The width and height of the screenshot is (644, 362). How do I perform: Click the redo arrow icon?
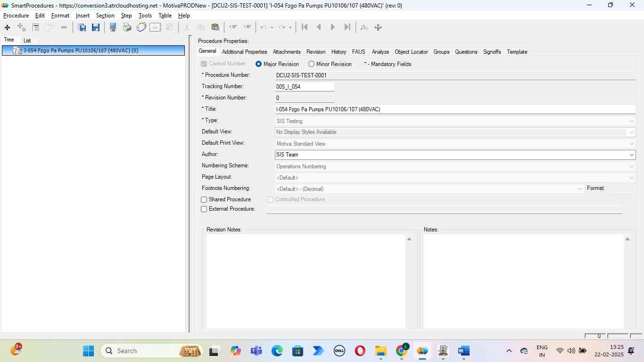click(282, 27)
